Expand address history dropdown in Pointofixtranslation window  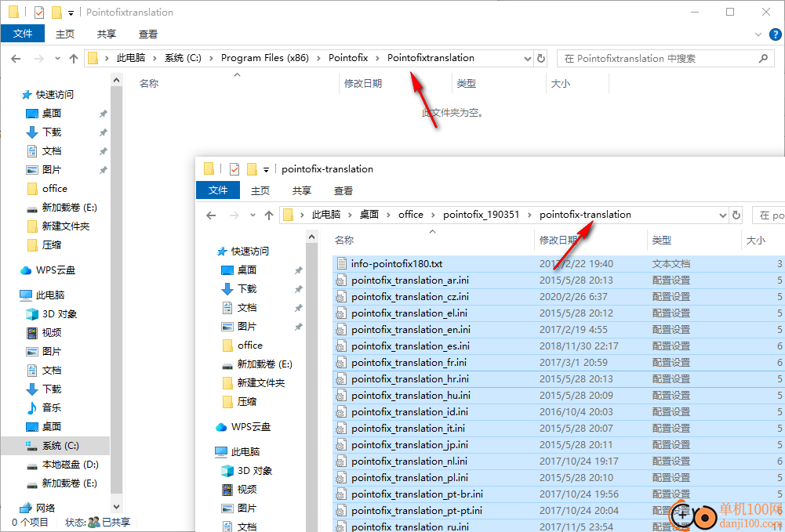527,59
